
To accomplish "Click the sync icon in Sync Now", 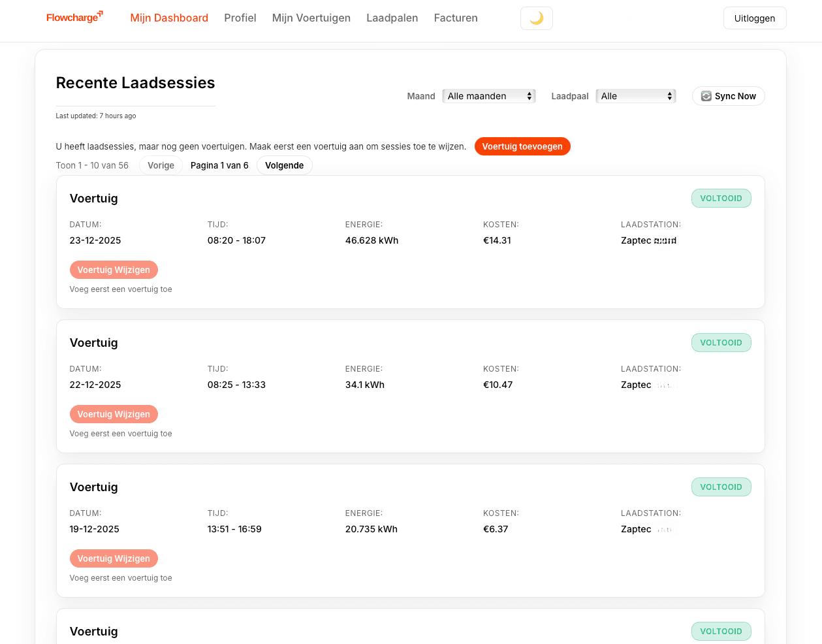I will point(706,96).
